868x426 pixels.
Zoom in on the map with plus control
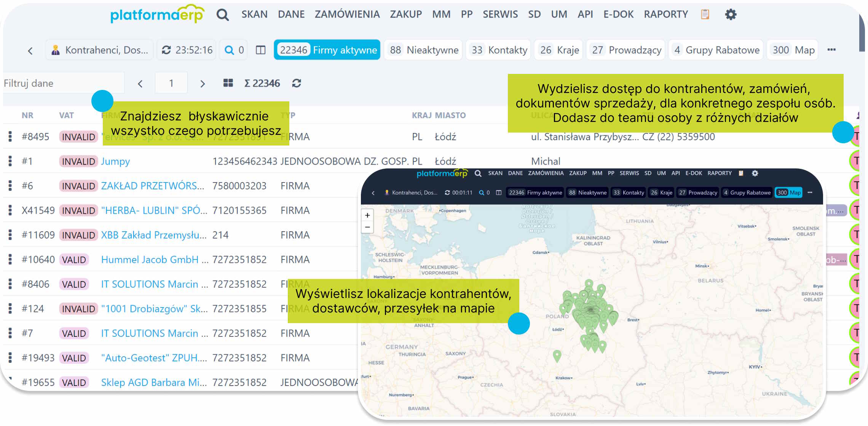click(367, 215)
